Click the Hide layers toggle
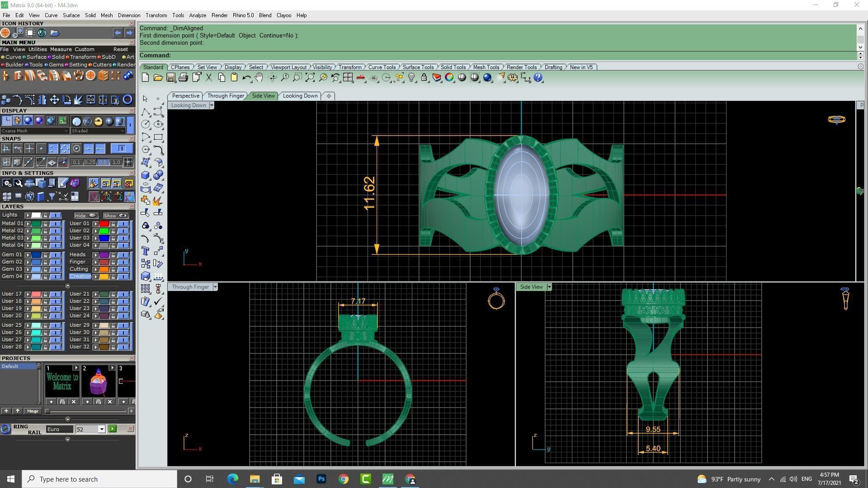Screen dimensions: 868x488 pos(86,216)
